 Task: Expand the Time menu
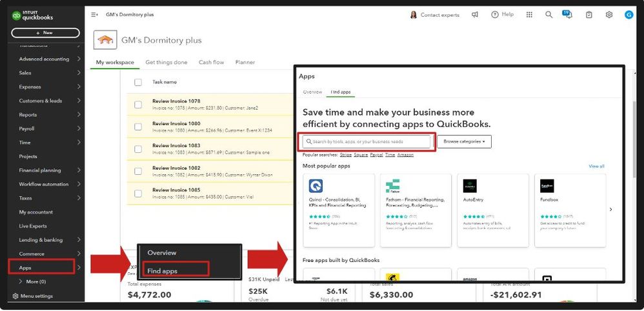(79, 143)
